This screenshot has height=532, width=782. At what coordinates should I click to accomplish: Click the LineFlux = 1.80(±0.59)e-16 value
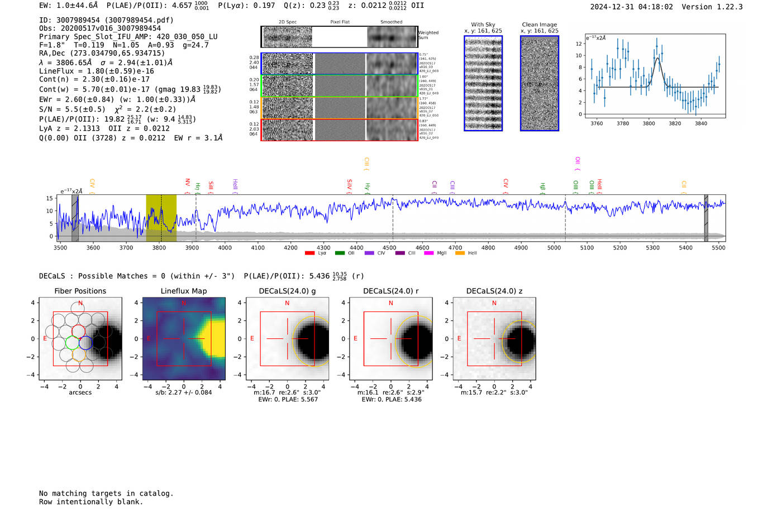[x=97, y=71]
